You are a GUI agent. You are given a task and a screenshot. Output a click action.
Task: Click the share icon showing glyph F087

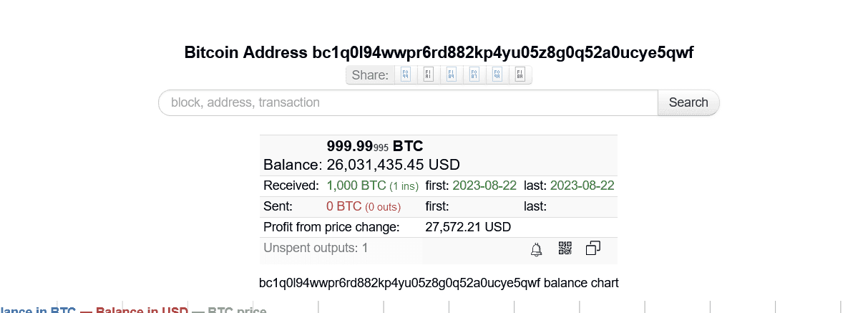pos(474,75)
